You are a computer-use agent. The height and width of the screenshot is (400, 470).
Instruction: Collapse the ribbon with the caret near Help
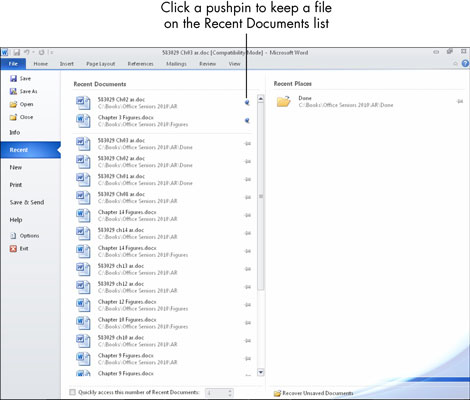tap(456, 63)
